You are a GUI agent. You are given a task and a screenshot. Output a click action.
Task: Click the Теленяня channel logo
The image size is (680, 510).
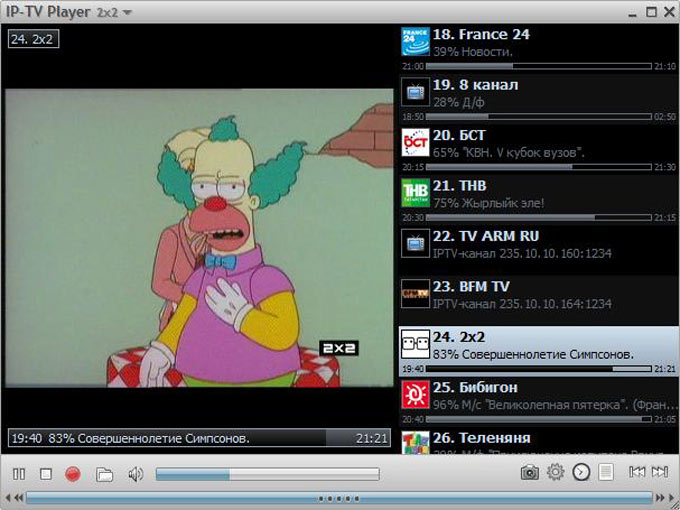pos(415,442)
